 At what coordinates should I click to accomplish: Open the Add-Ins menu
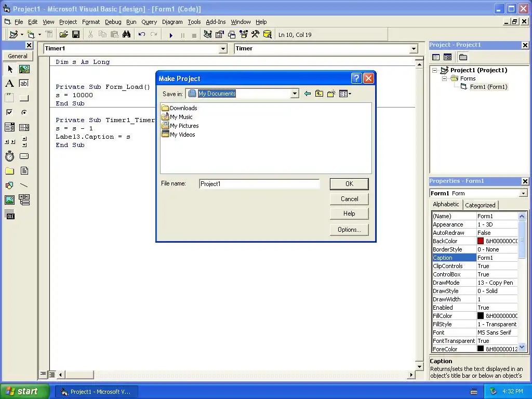click(216, 22)
